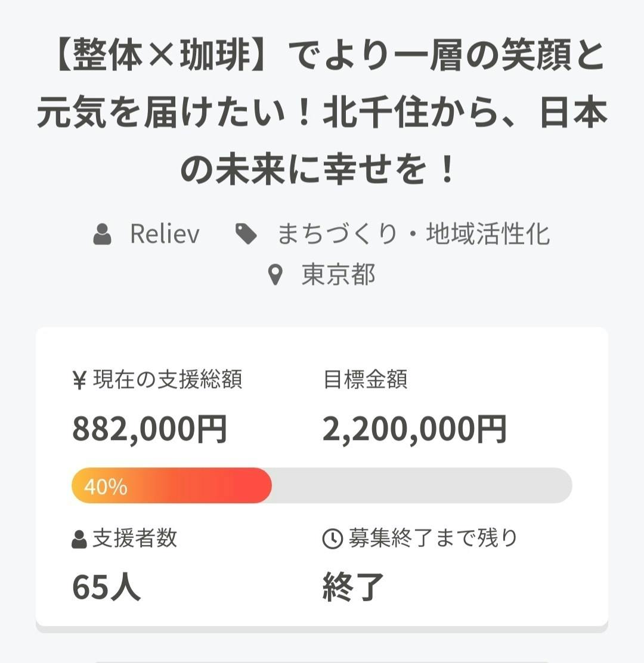Image resolution: width=644 pixels, height=663 pixels.
Task: Click the 募集終了まで残り label
Action: tap(434, 538)
